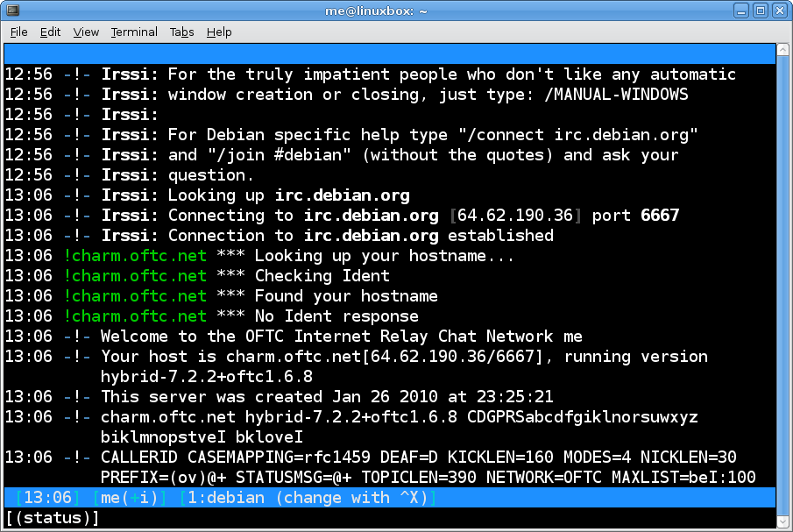Open the Tabs menu
The image size is (793, 532).
click(181, 32)
